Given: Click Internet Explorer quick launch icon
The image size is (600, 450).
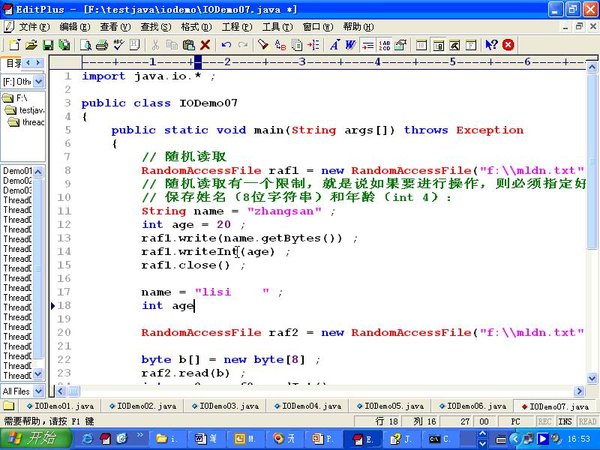Looking at the screenshot, I should click(88, 439).
